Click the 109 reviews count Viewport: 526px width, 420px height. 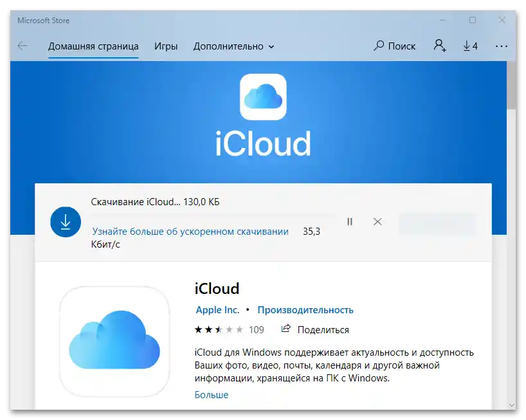pyautogui.click(x=257, y=330)
